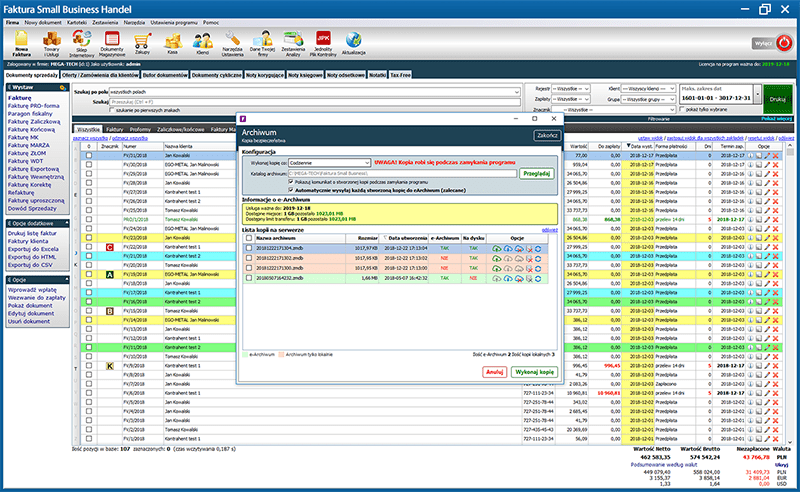Click the green upload icon for 20181222171300.zmdb
The image size is (800, 492).
(x=496, y=268)
